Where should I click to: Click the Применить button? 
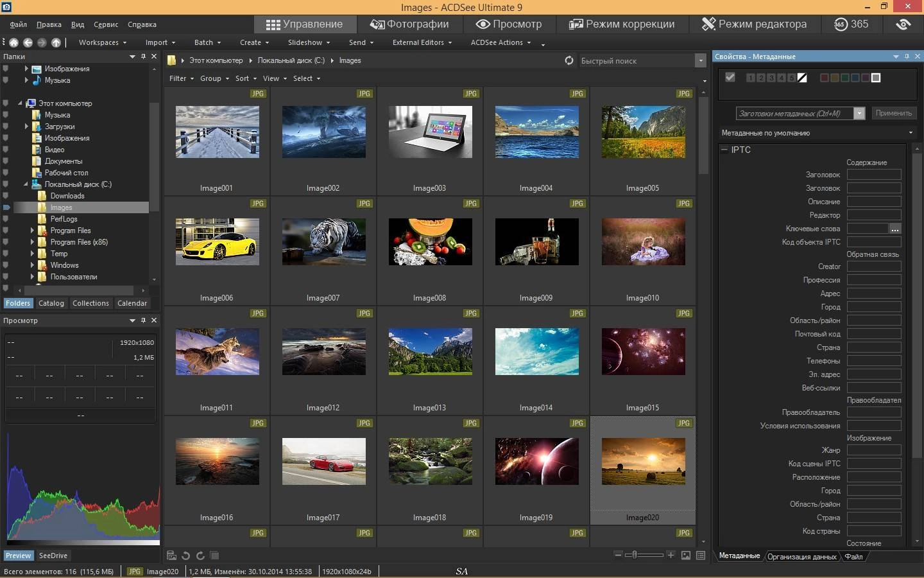click(893, 113)
